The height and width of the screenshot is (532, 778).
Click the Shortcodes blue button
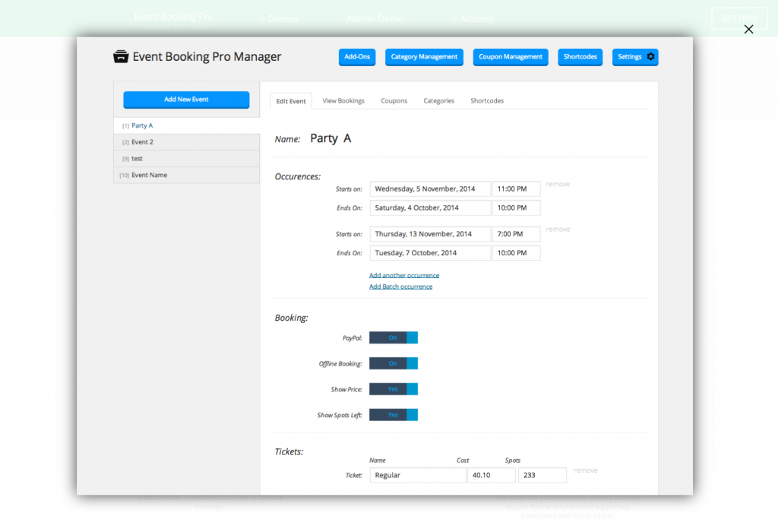[580, 57]
